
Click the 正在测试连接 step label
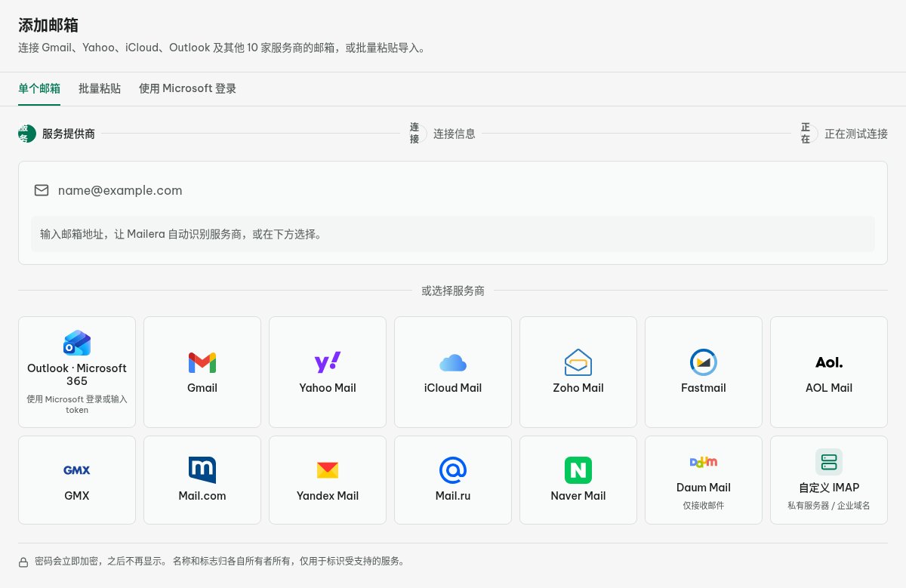point(856,134)
